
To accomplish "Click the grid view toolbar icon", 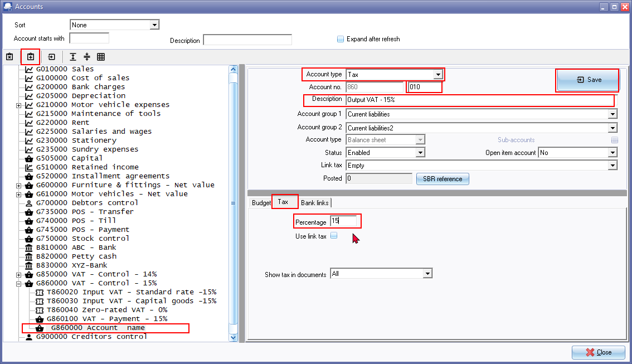I will pyautogui.click(x=101, y=57).
